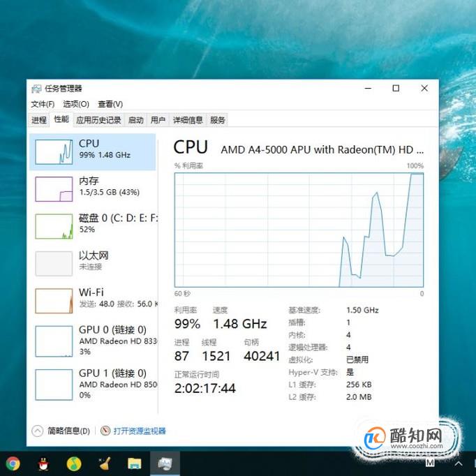476x476 pixels.
Task: Click the 虚拟化 value 已禁用
Action: click(x=357, y=359)
